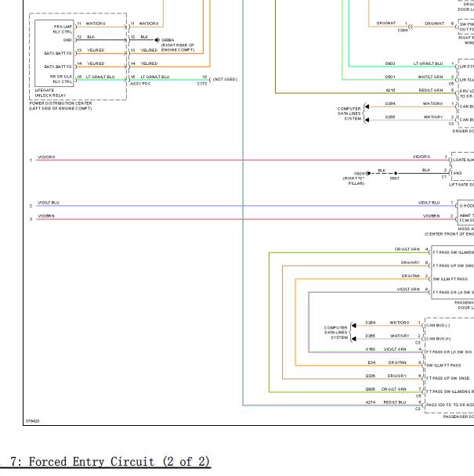Image resolution: width=474 pixels, height=476 pixels.
Task: Click the G909A ground label
Action: point(168,40)
